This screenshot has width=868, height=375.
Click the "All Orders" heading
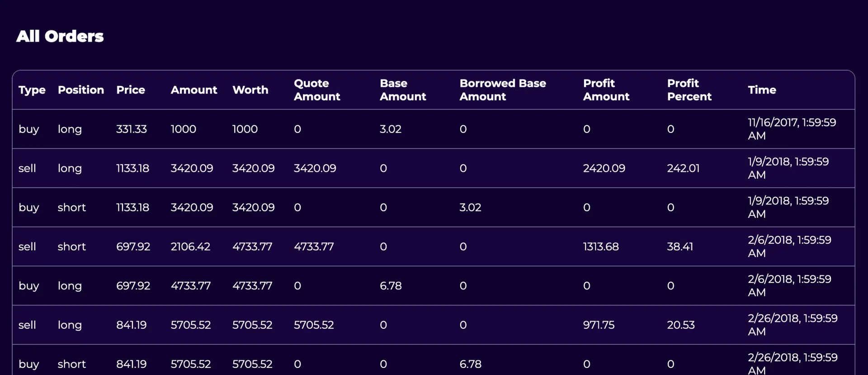coord(60,36)
